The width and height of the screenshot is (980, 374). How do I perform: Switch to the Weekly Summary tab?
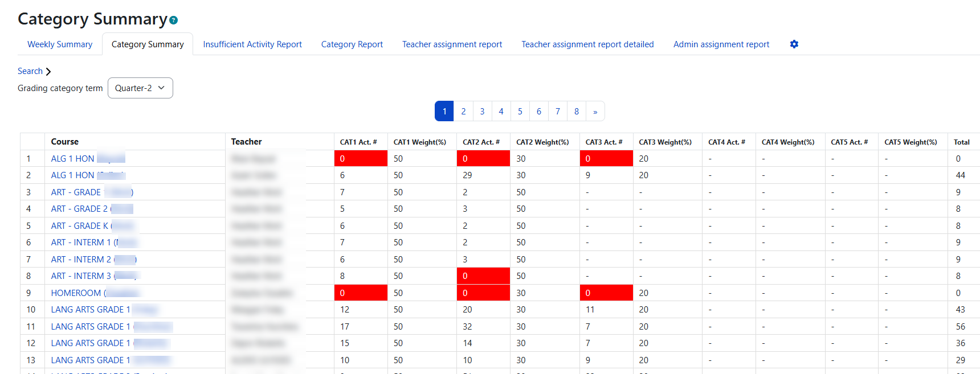[60, 44]
